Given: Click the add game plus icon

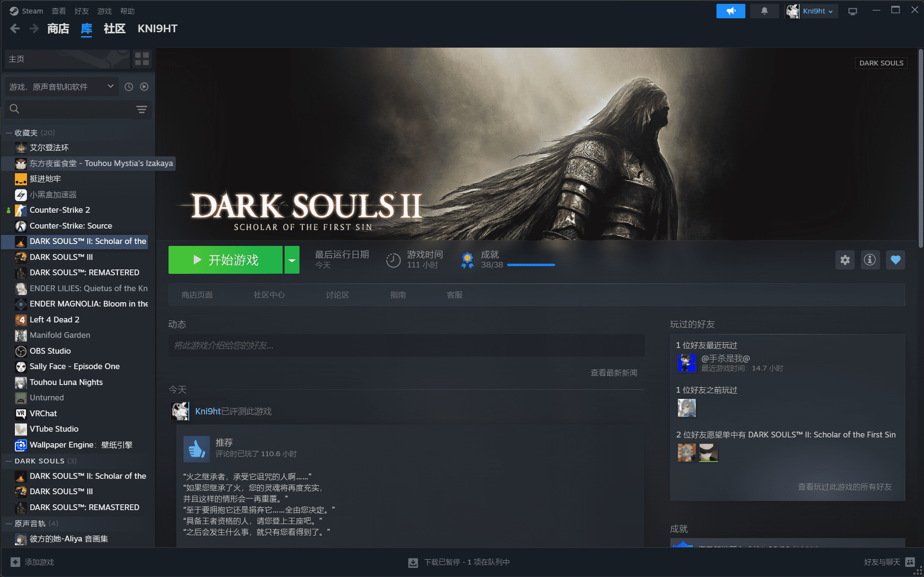Looking at the screenshot, I should pos(15,562).
